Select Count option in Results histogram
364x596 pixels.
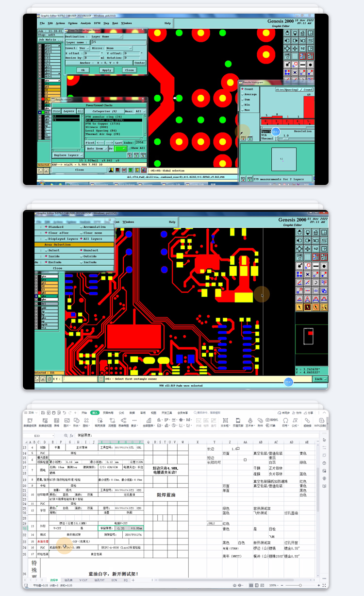point(247,89)
